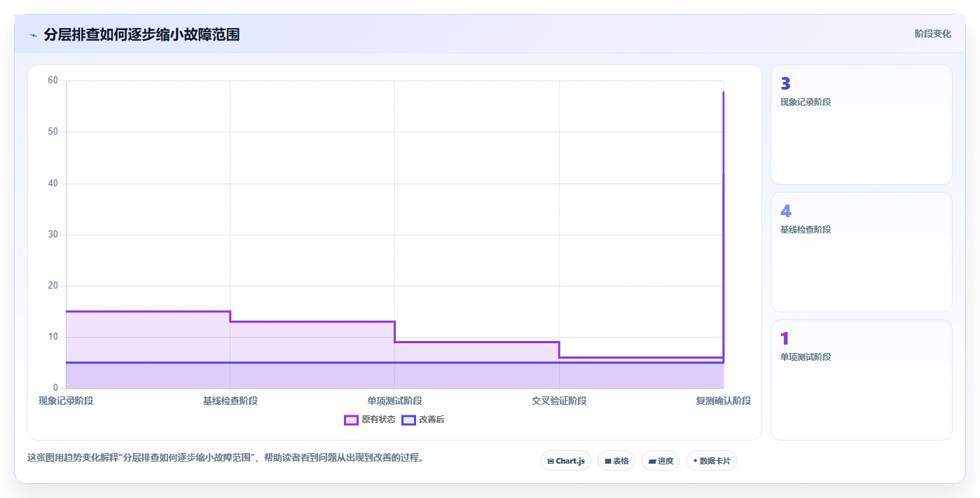Click the chart description text below the chart
Screen dimensions: 980x498
(226, 458)
